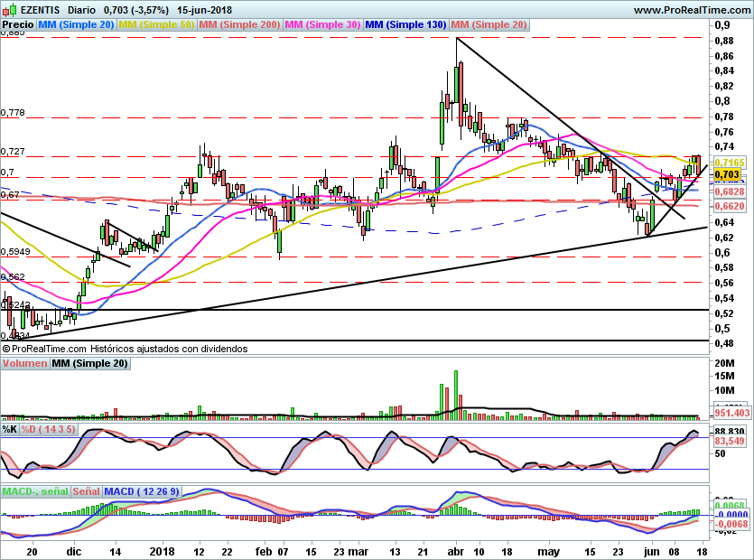Select the 0,727 level label
Viewport: 754px width, 560px height.
13,152
